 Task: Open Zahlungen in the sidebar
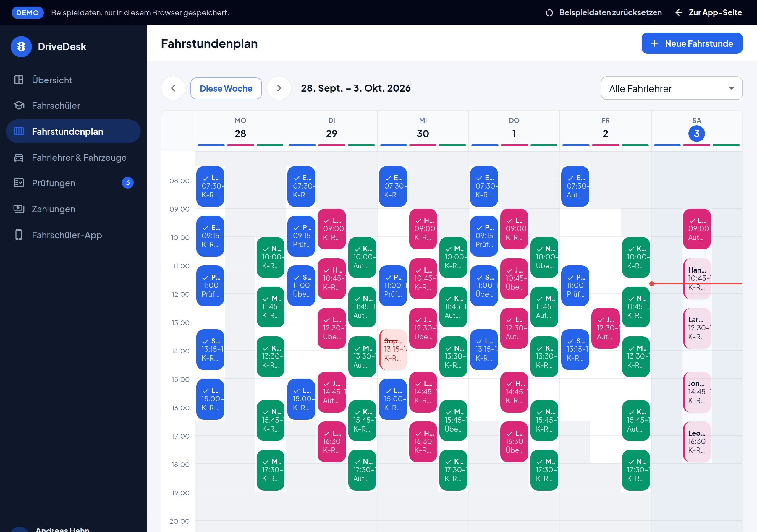[x=73, y=209]
